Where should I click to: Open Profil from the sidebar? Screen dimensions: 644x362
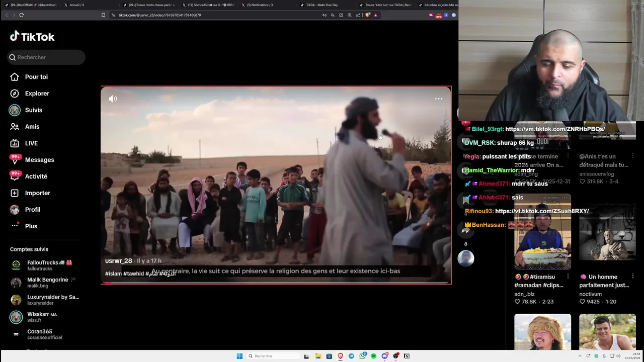tap(25, 210)
